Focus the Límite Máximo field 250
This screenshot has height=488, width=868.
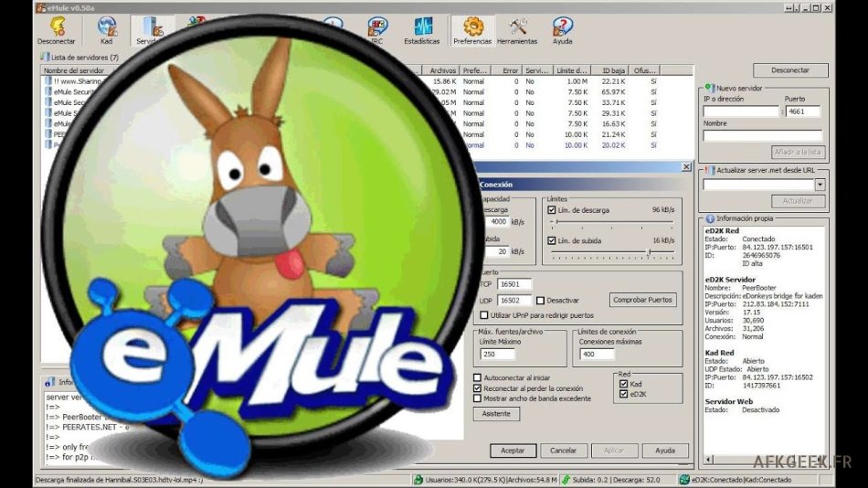pyautogui.click(x=497, y=354)
